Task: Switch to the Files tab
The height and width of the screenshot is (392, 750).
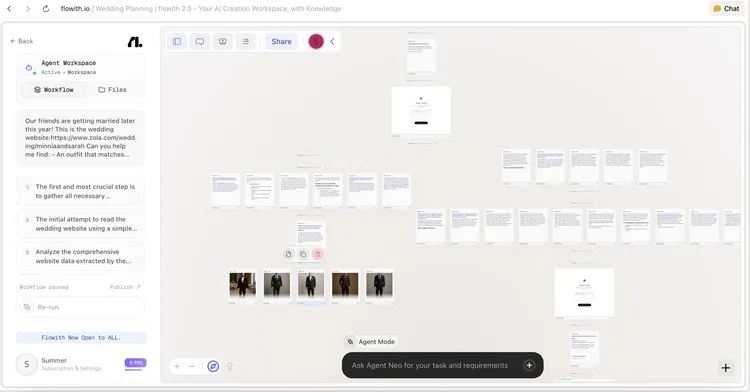Action: (112, 90)
